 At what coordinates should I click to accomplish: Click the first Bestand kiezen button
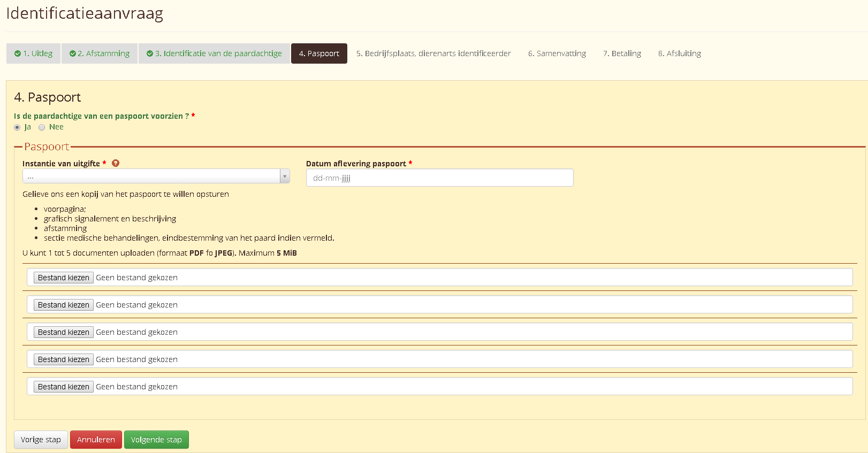64,278
